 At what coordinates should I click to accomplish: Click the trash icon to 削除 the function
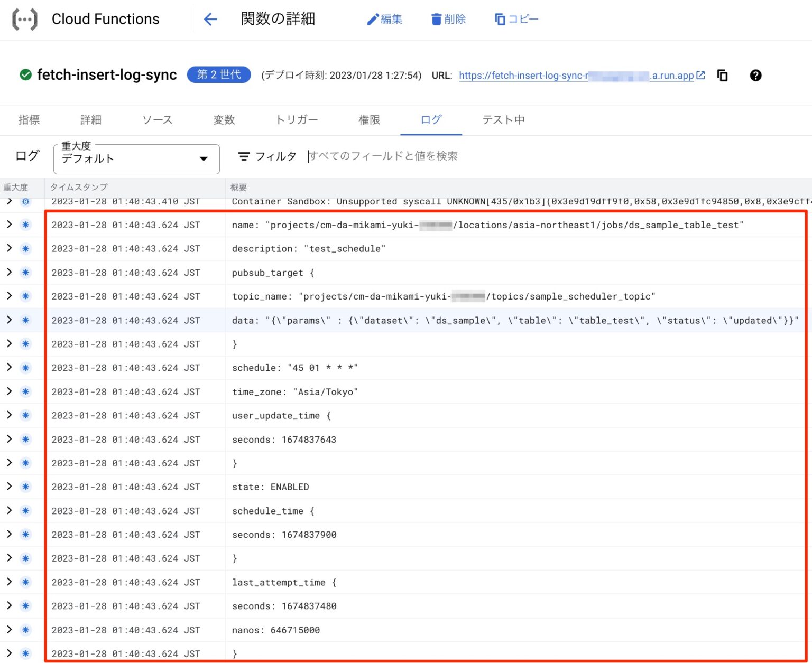click(436, 19)
